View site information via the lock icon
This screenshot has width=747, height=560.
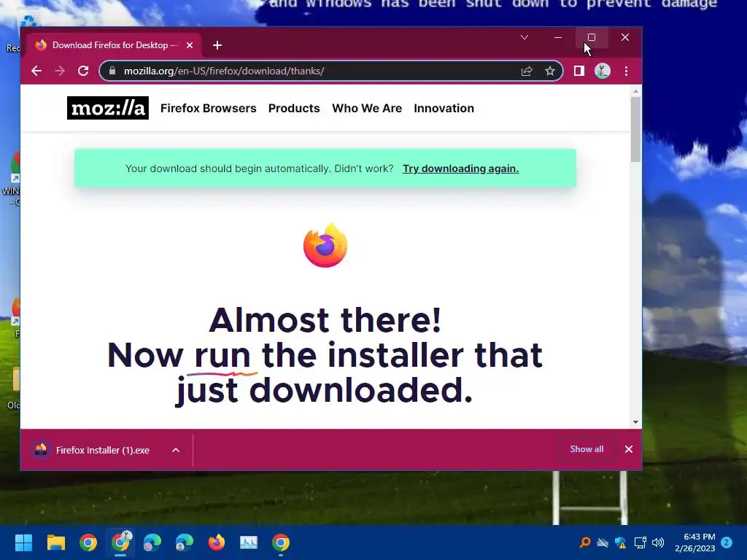pyautogui.click(x=112, y=71)
